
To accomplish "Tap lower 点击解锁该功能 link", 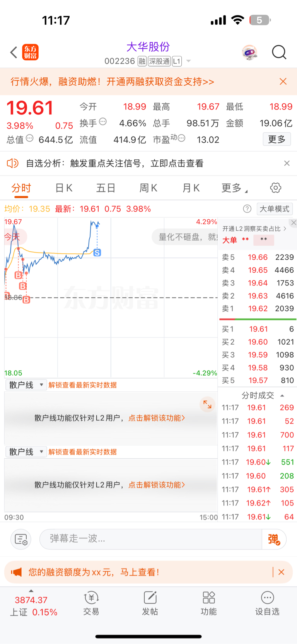I will (157, 485).
